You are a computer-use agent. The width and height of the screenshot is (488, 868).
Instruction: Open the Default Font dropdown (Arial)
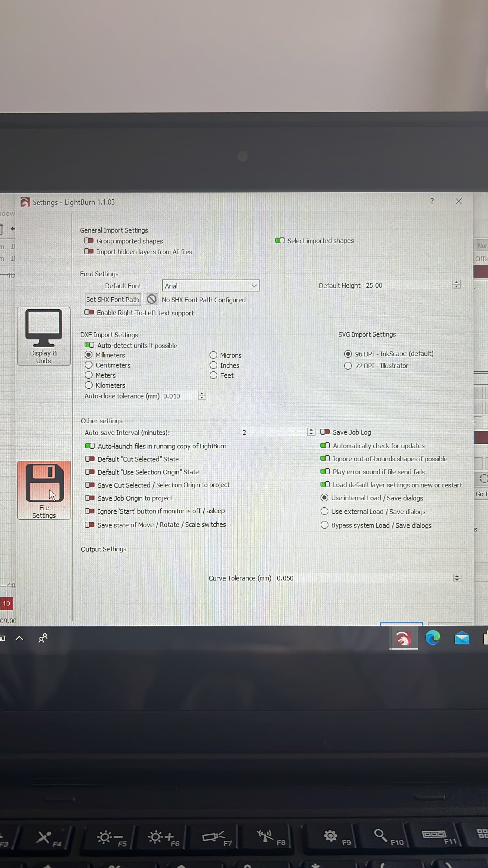tap(211, 286)
